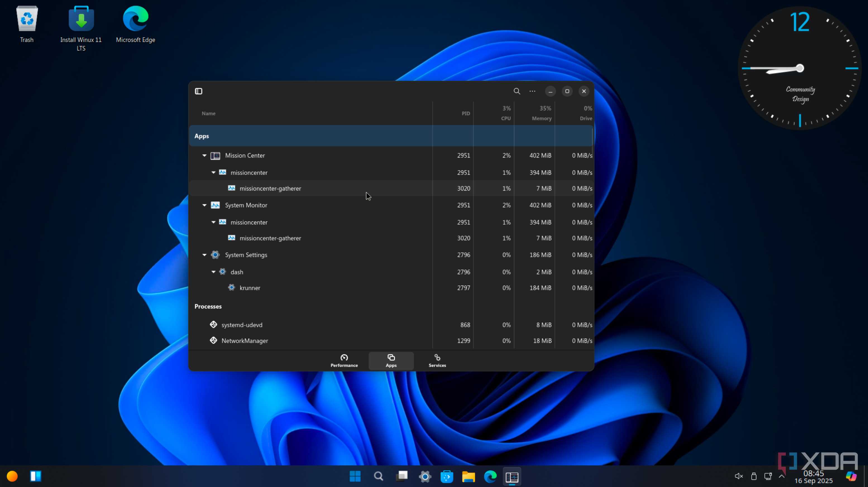Open the blue panel icon on the taskbar
This screenshot has height=487, width=868.
[36, 476]
